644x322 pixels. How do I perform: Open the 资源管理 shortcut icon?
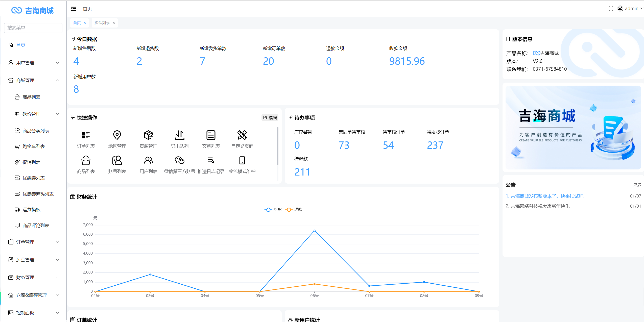click(x=148, y=135)
